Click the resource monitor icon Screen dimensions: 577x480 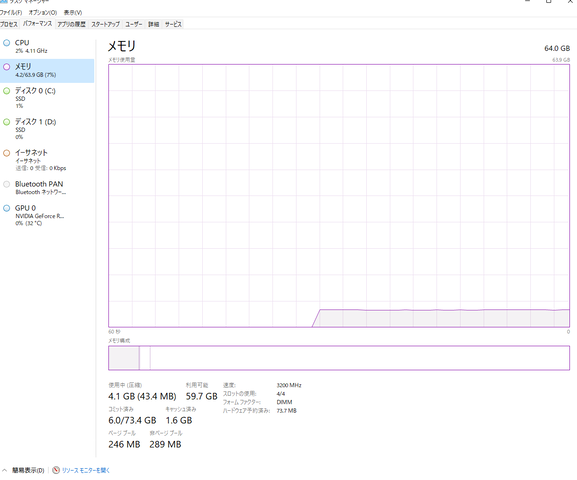pos(56,470)
